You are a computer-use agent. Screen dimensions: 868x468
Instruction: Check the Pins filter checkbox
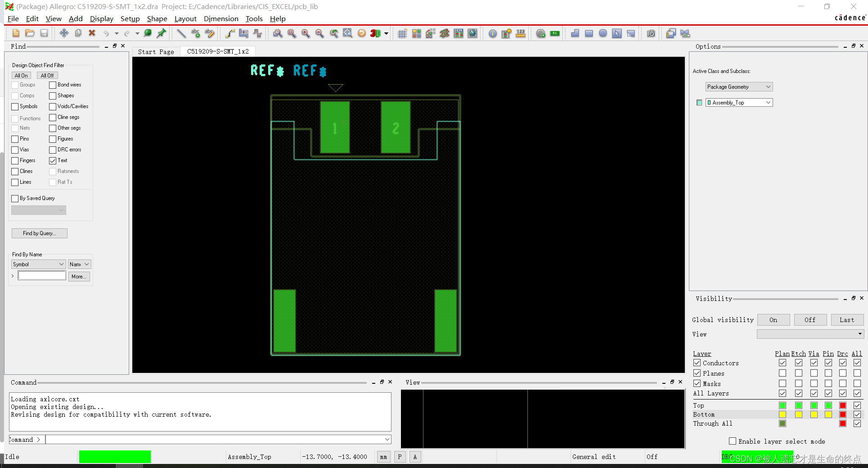point(14,139)
